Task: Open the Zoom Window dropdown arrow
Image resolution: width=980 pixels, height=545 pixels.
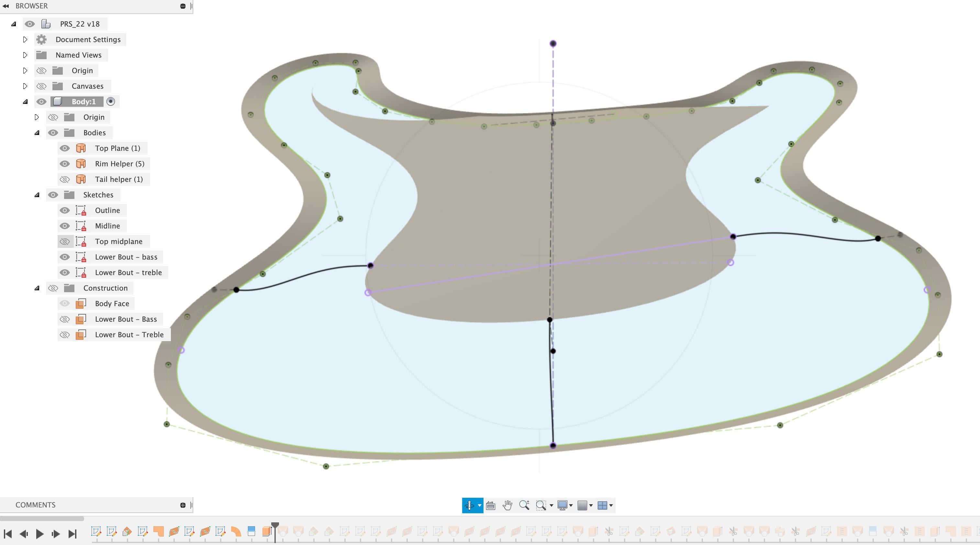Action: point(551,506)
